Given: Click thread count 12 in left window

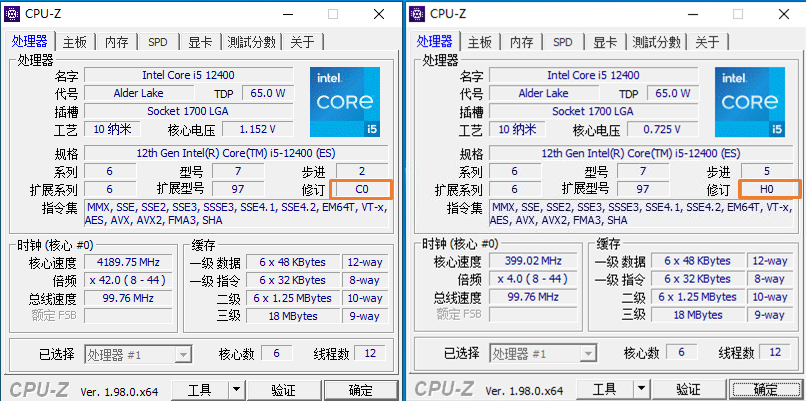Looking at the screenshot, I should [x=370, y=354].
